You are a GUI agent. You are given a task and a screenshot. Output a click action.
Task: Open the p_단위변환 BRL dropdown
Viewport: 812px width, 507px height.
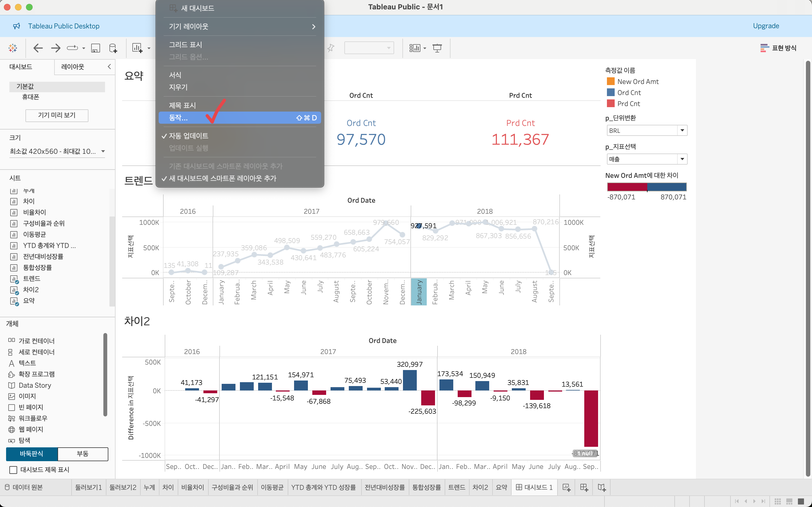click(x=682, y=130)
